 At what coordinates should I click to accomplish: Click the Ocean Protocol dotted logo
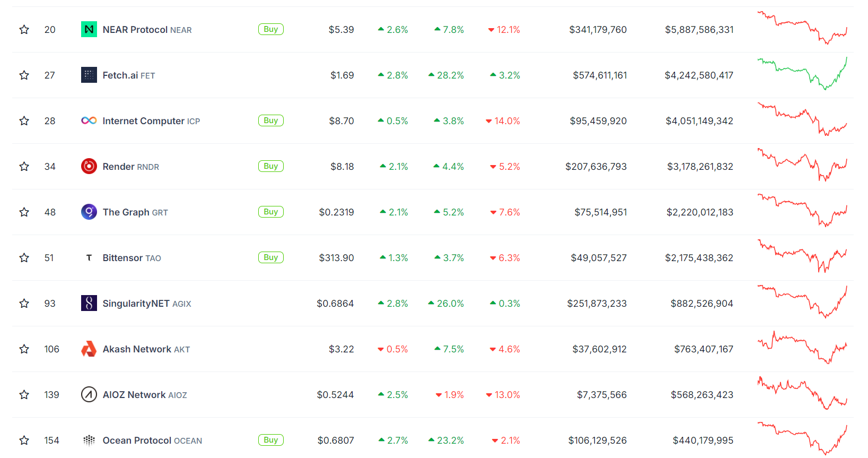tap(89, 440)
